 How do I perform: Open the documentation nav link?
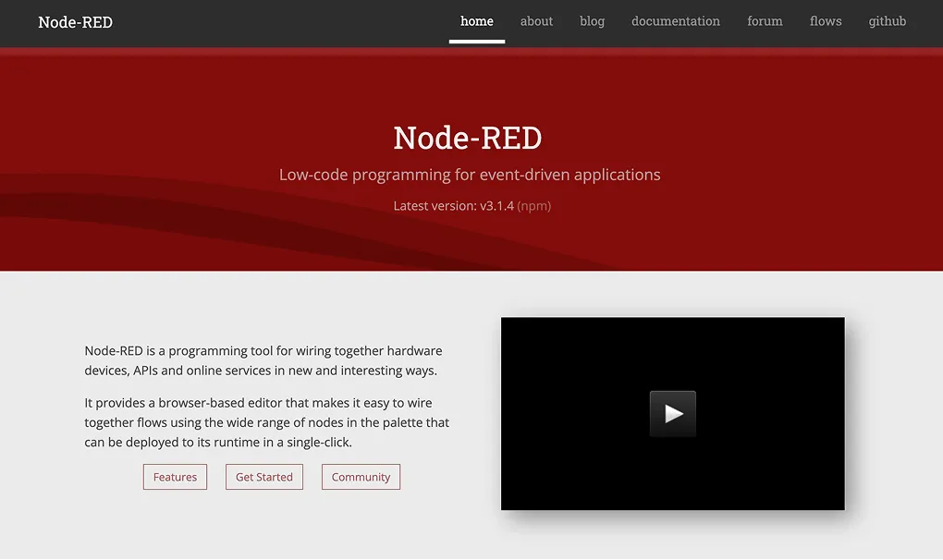(x=676, y=21)
